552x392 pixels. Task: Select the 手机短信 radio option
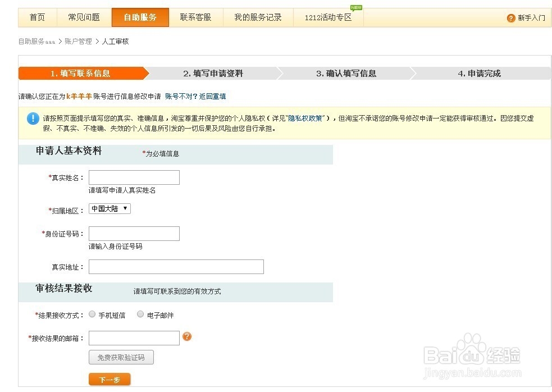click(x=92, y=314)
